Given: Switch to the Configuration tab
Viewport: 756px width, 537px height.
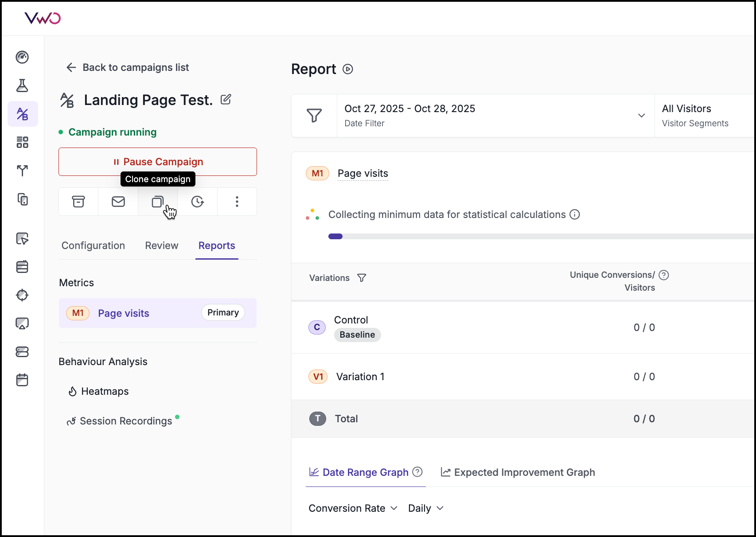Looking at the screenshot, I should pos(93,245).
